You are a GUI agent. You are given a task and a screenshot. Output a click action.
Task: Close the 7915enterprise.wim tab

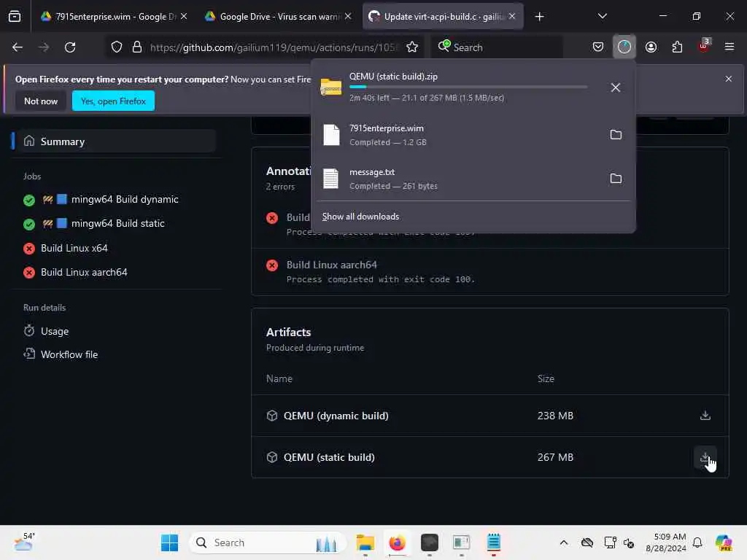coord(183,16)
